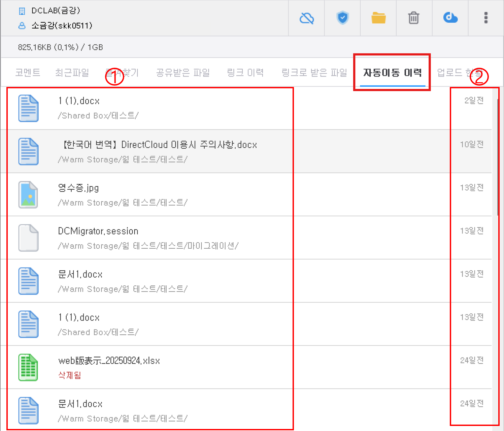The image size is (504, 431).
Task: Click the blue DirectCloud drive icon
Action: tap(450, 18)
